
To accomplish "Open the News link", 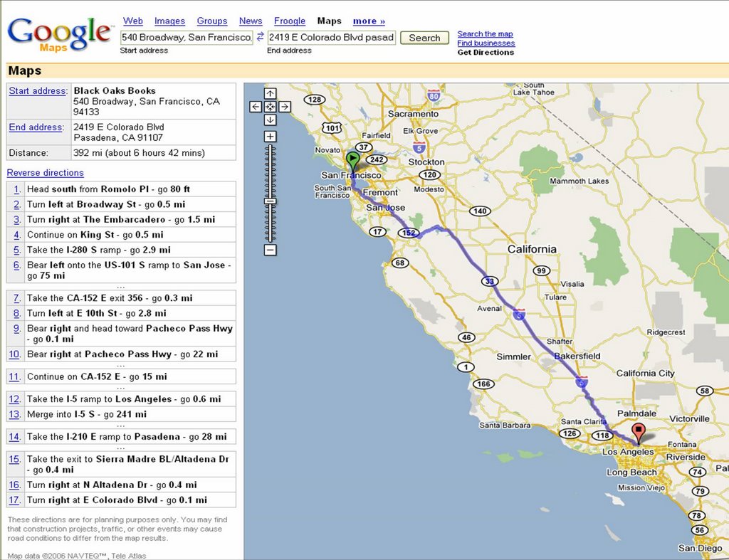I will coord(251,21).
